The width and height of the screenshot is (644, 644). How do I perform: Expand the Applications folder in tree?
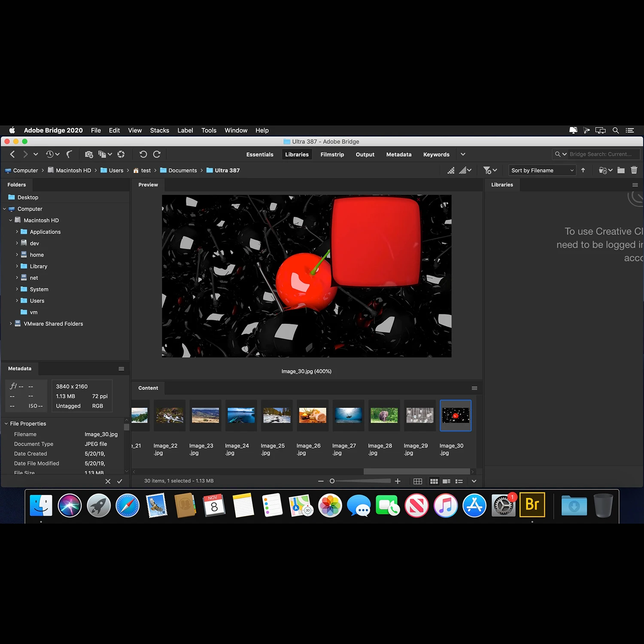(17, 232)
